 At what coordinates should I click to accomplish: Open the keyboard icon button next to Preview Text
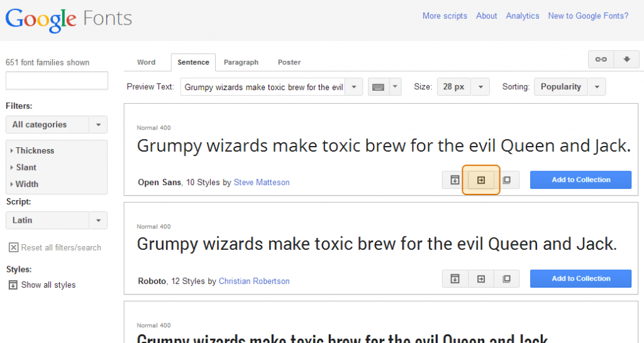(378, 87)
